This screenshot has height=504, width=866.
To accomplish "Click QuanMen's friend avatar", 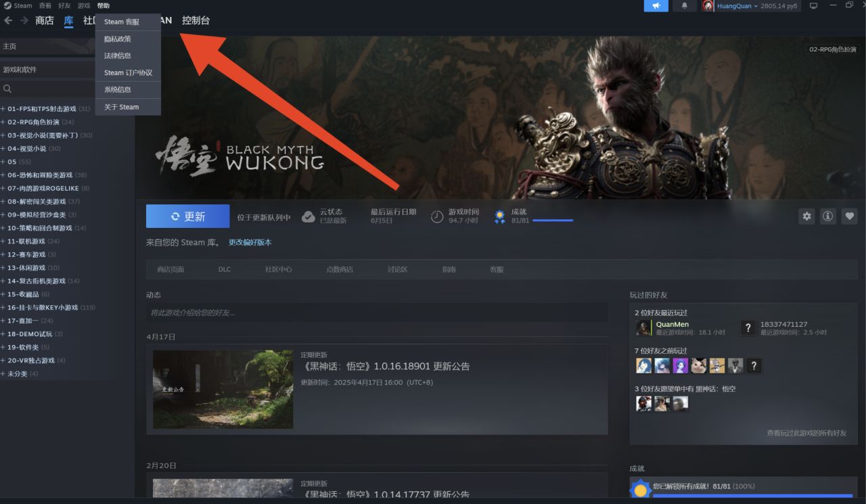I will pos(644,328).
